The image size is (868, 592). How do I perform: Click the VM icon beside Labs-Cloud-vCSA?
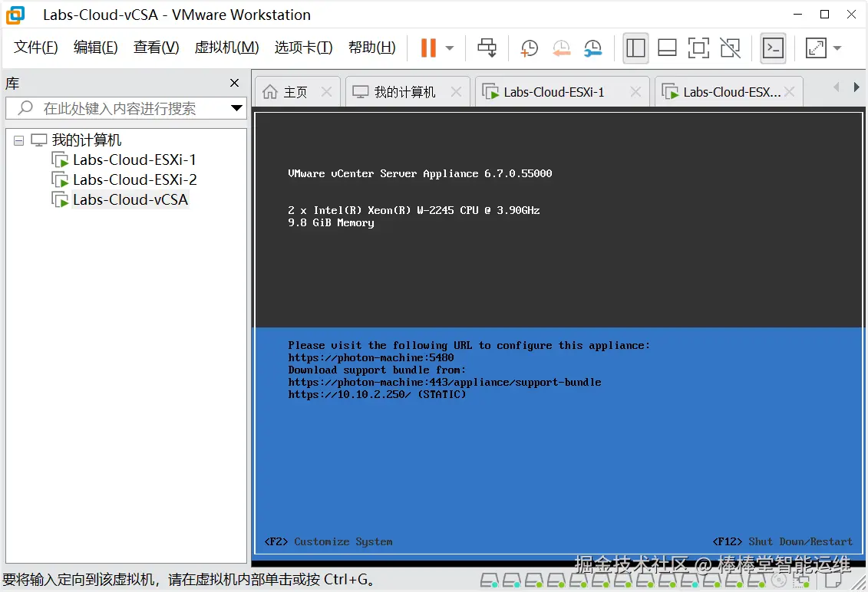[x=60, y=199]
